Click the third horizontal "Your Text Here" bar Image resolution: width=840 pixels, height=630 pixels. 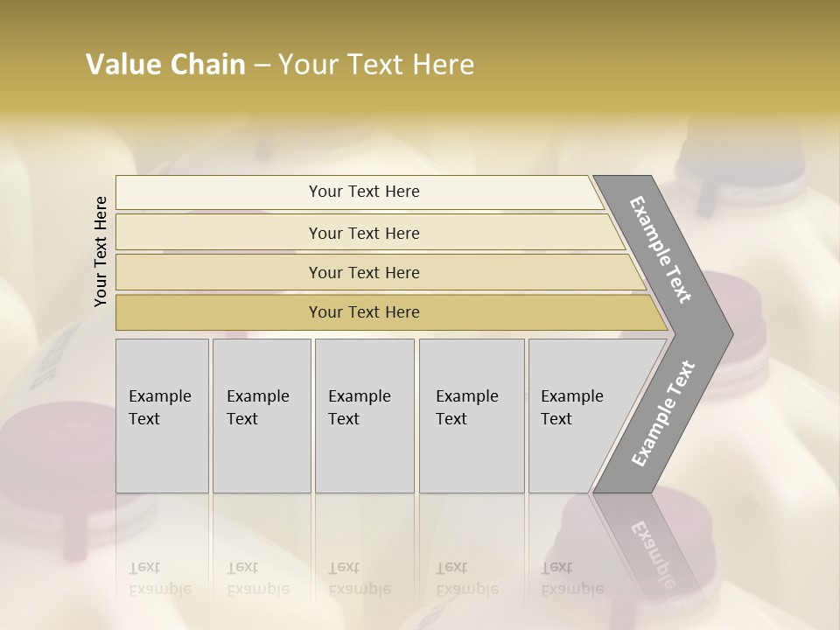pyautogui.click(x=364, y=272)
